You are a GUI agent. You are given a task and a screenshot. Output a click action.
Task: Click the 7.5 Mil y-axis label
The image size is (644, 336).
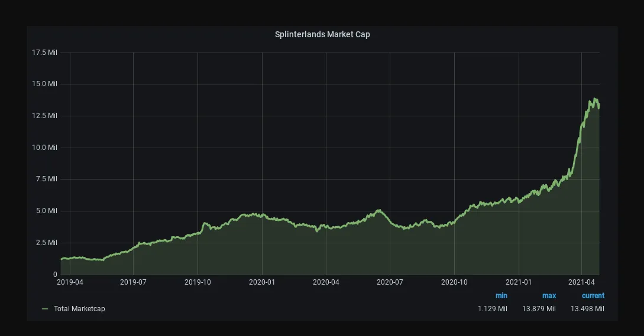pyautogui.click(x=46, y=179)
